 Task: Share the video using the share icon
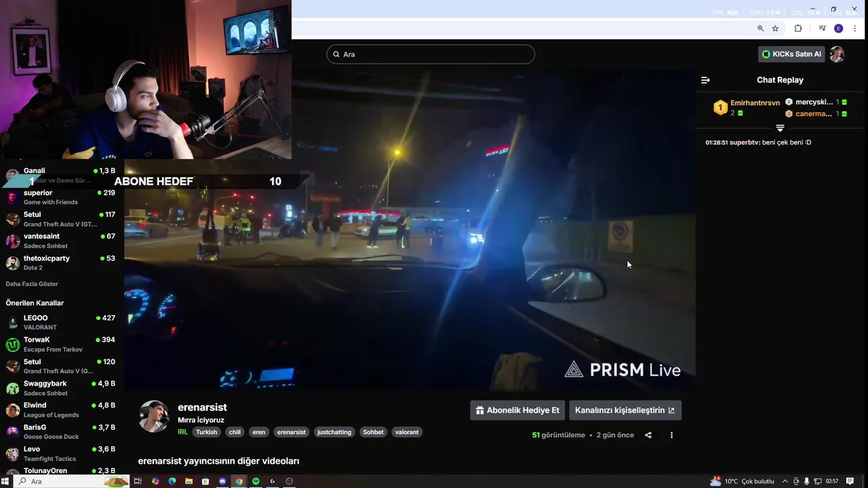coord(648,435)
